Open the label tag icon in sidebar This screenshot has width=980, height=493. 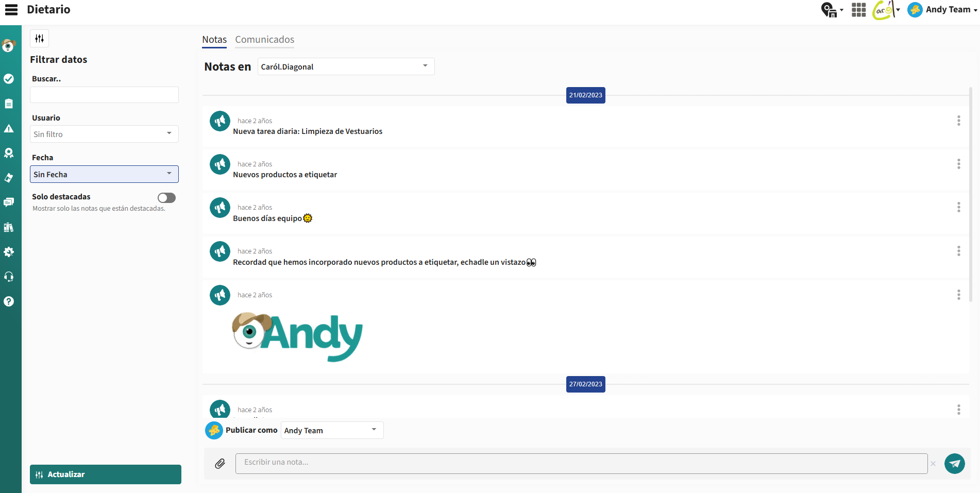pos(9,178)
